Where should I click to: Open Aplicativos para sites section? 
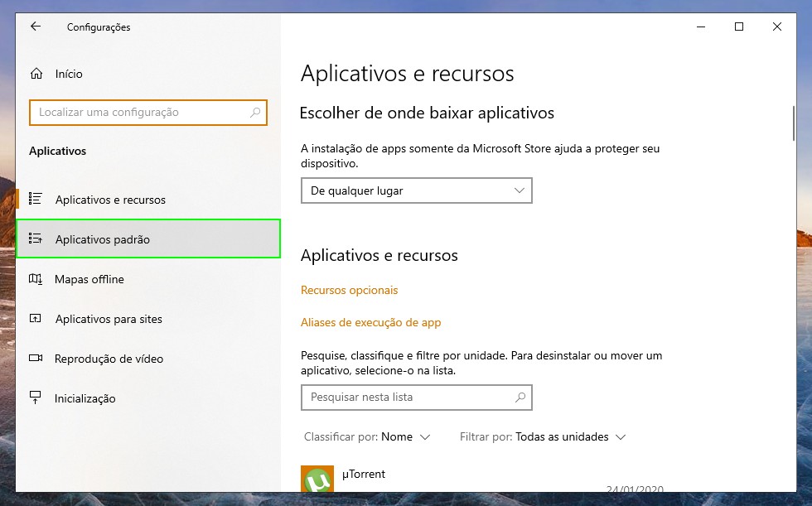[147, 319]
